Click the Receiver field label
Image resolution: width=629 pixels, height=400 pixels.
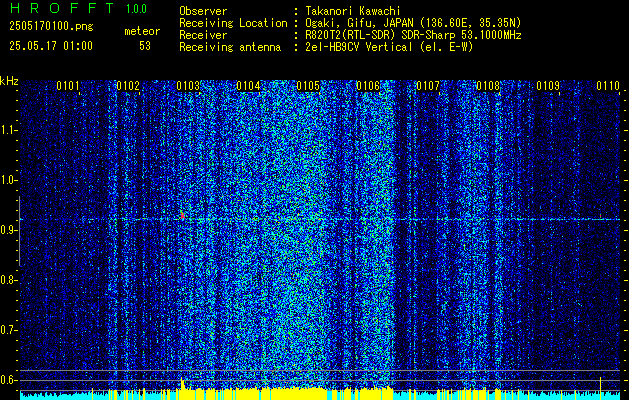pos(203,35)
